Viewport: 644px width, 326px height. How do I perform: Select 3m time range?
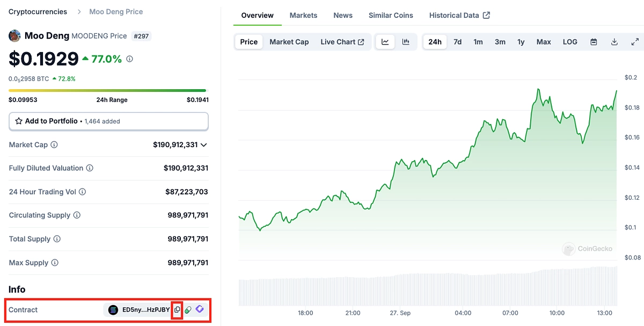(500, 42)
